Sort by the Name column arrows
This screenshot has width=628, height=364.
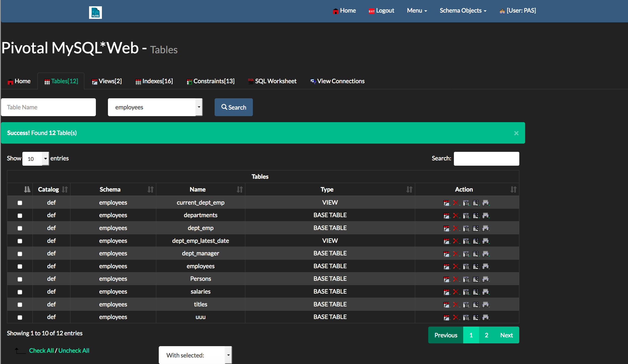pos(240,190)
